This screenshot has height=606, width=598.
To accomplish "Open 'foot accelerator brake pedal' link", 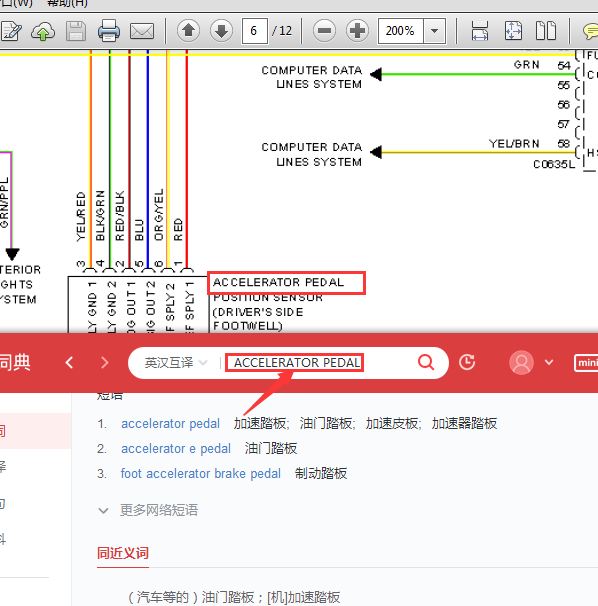I will tap(201, 473).
